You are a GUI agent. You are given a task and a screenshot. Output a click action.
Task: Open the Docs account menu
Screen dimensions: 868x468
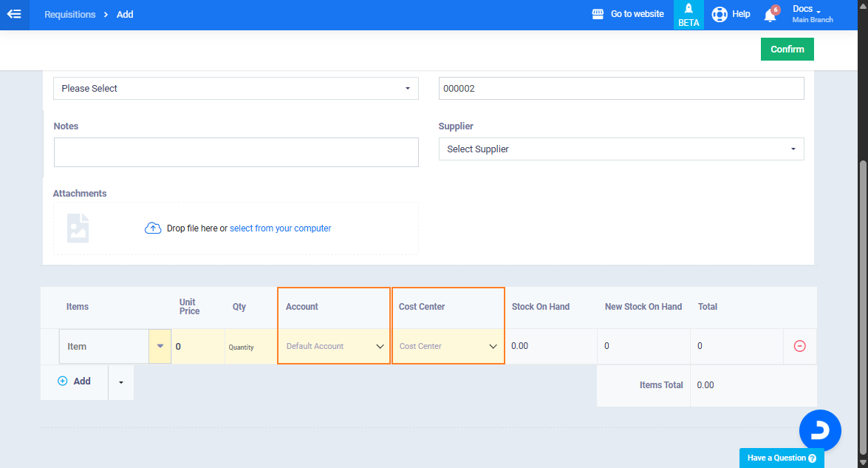pyautogui.click(x=811, y=14)
